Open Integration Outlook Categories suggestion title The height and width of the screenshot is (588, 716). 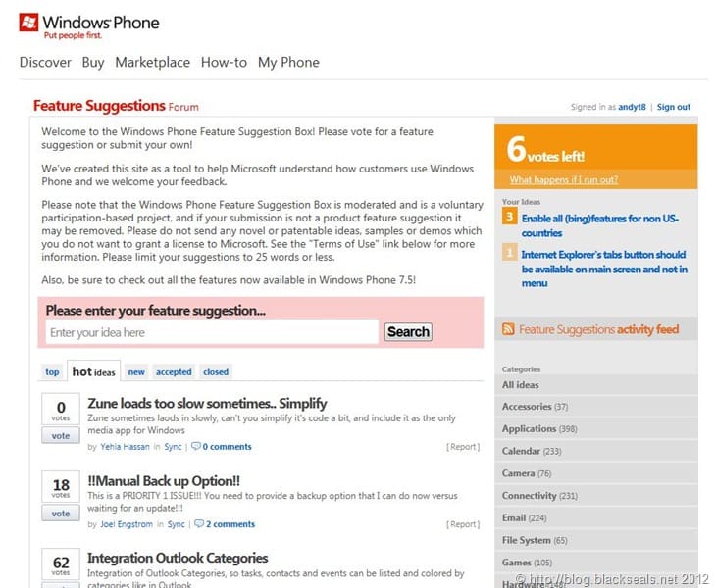click(x=178, y=558)
